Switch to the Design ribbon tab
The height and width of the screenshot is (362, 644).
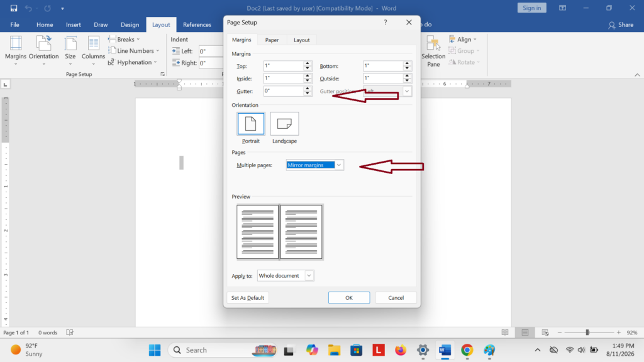coord(130,25)
